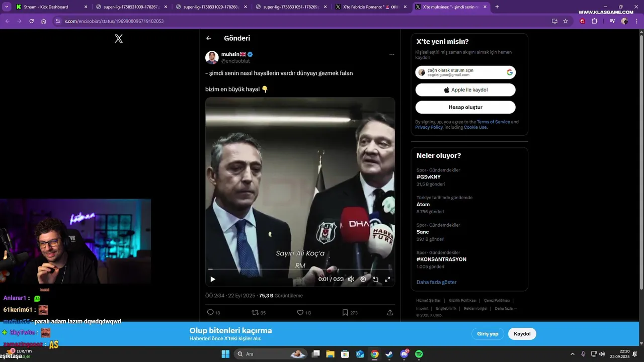Like the post with heart icon
The width and height of the screenshot is (644, 362).
click(300, 312)
